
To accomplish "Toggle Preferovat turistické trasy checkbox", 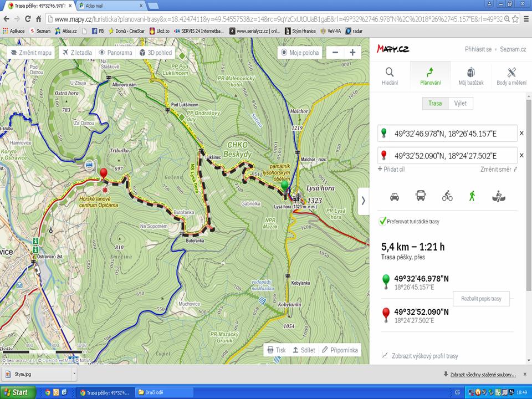I will pos(382,221).
